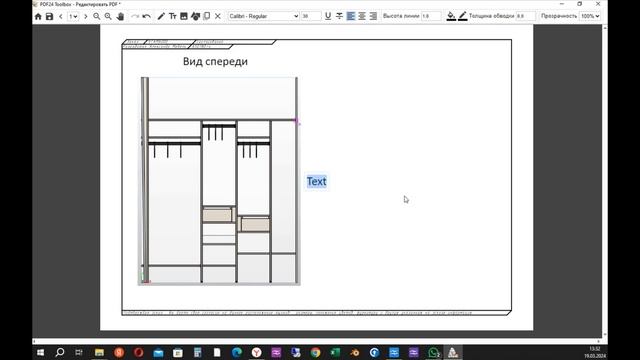This screenshot has width=640, height=360.
Task: Save the PDF with the floppy disk icon
Action: point(49,16)
